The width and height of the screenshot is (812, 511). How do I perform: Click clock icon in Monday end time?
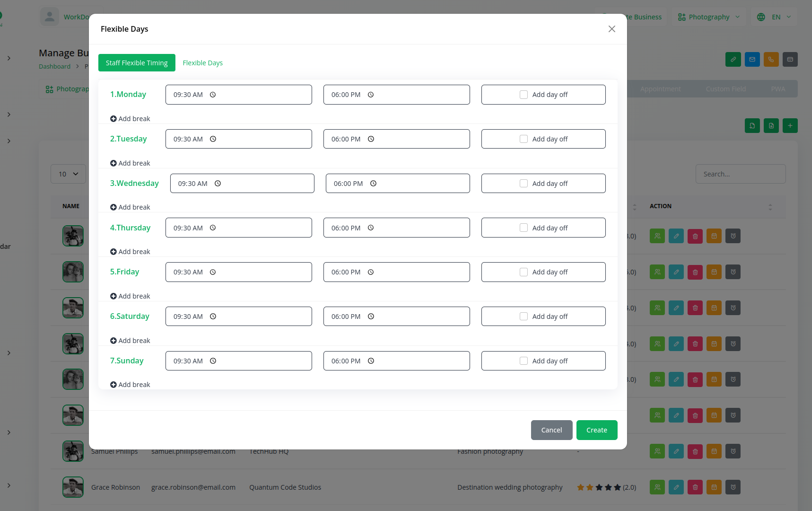tap(371, 95)
